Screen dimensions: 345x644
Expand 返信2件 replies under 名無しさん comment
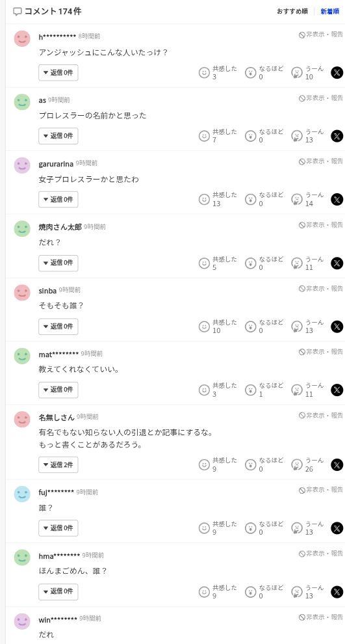tap(58, 464)
